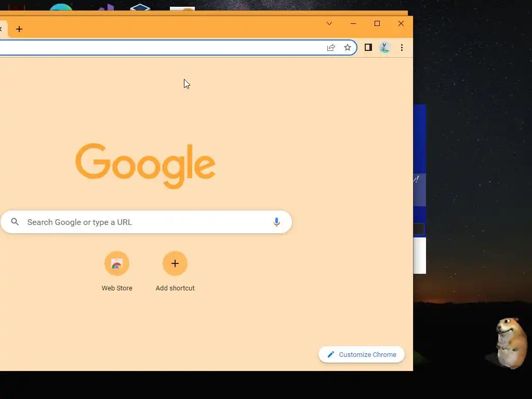Open the tab search chevron
This screenshot has width=532, height=399.
pyautogui.click(x=329, y=23)
